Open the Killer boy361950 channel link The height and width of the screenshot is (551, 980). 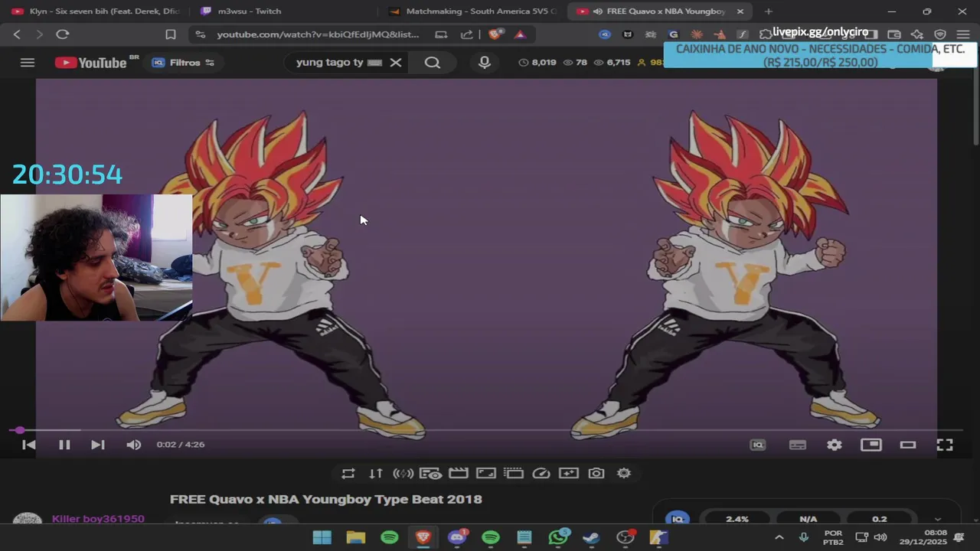coord(98,519)
